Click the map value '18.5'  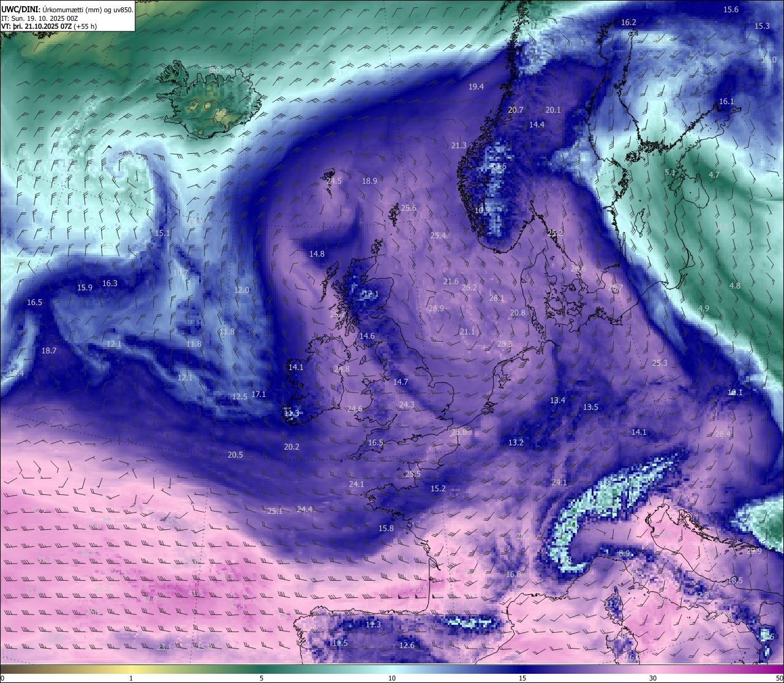735,580
